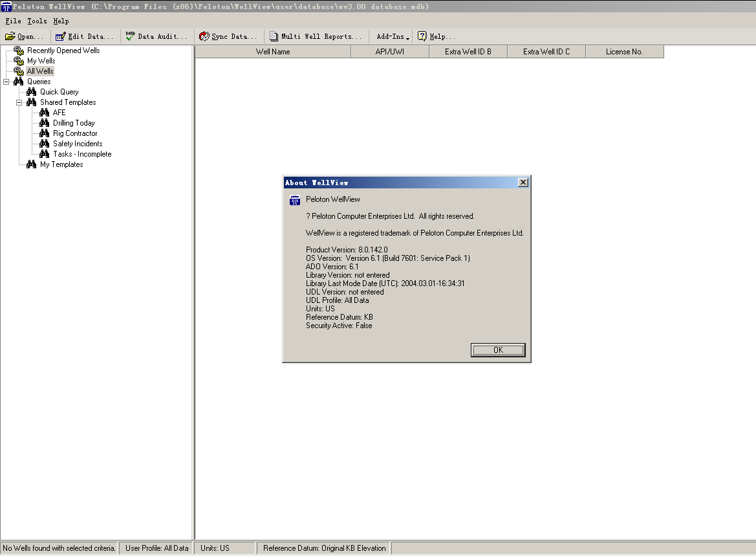Click the Shared Templates binoculars icon
The width and height of the screenshot is (756, 556).
coord(31,102)
